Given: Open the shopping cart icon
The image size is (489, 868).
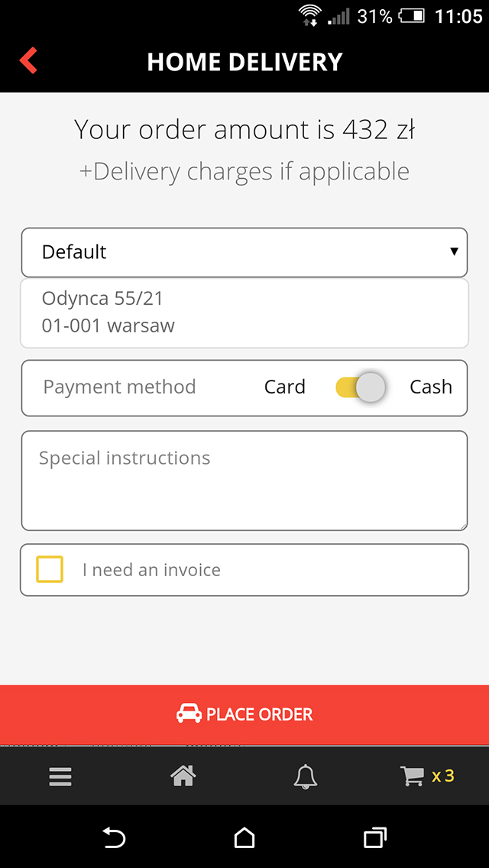Looking at the screenshot, I should point(413,776).
